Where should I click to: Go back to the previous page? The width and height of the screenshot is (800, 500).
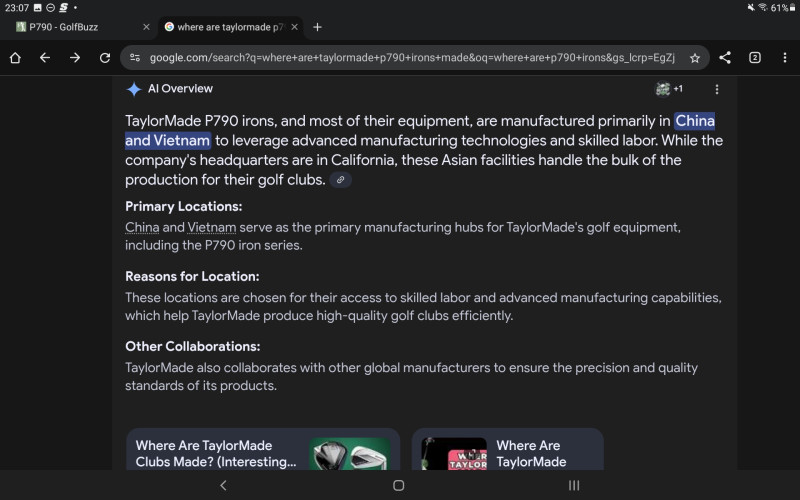(x=45, y=58)
